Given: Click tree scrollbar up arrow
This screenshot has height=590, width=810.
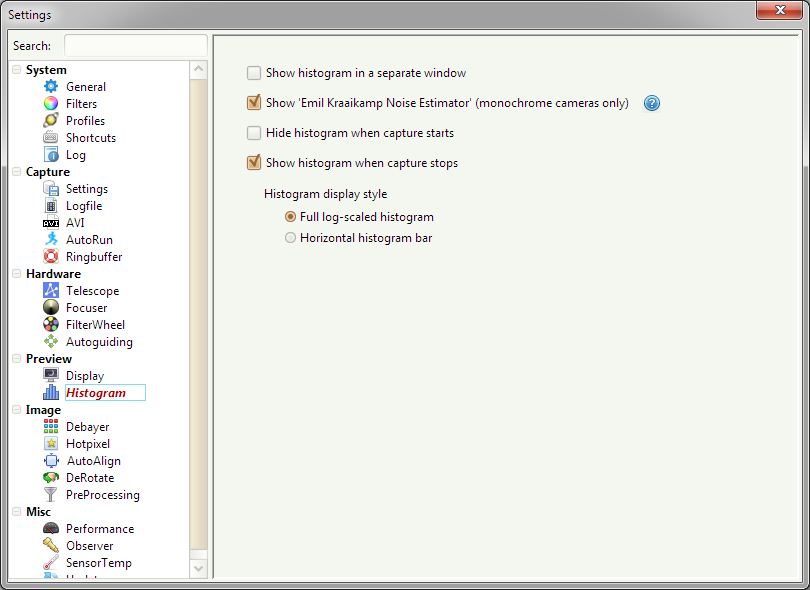Looking at the screenshot, I should point(198,70).
